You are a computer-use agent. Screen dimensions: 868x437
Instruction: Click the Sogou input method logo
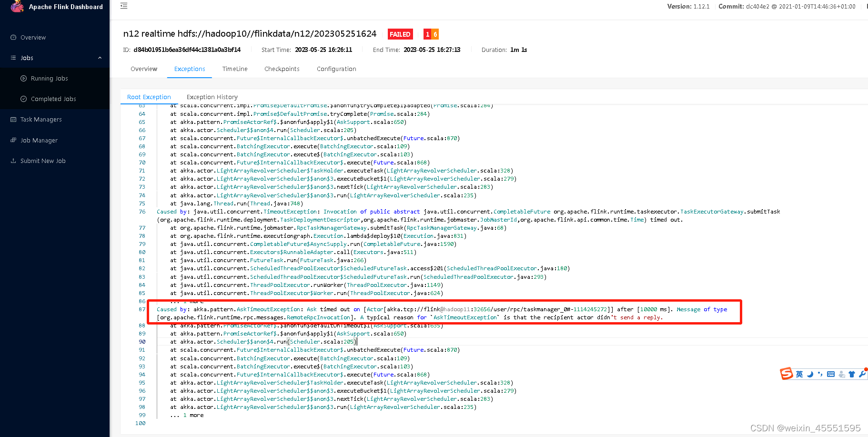click(787, 374)
